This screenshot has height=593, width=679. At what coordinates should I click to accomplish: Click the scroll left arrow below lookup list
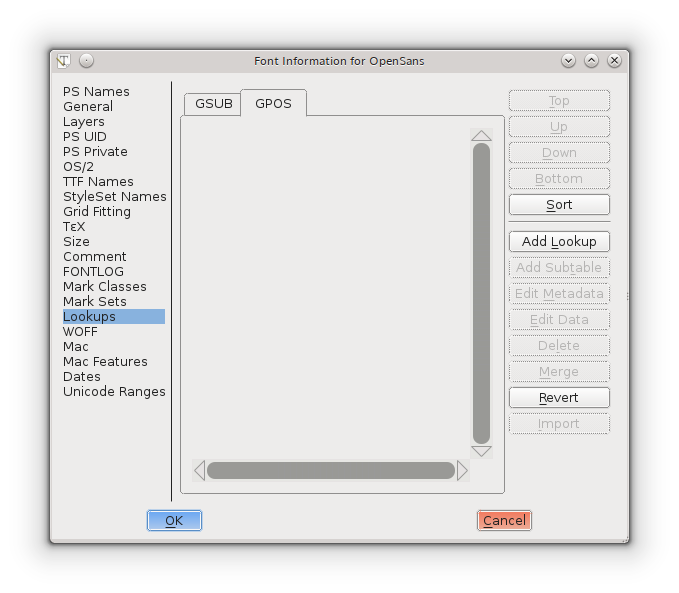click(x=199, y=470)
